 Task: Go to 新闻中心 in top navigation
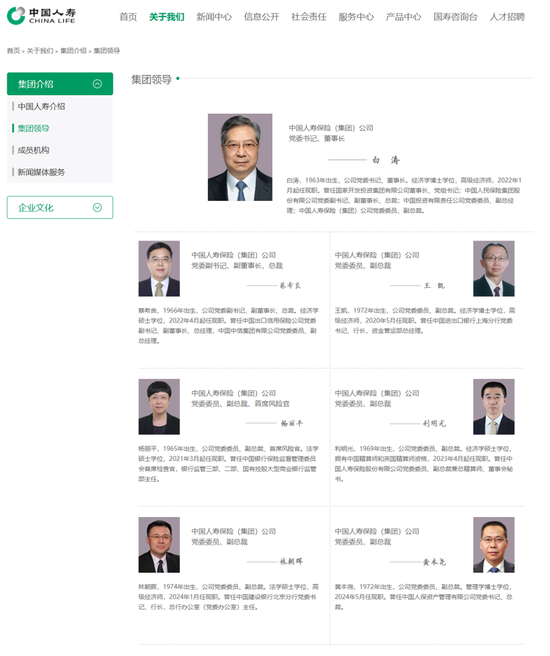[x=214, y=17]
